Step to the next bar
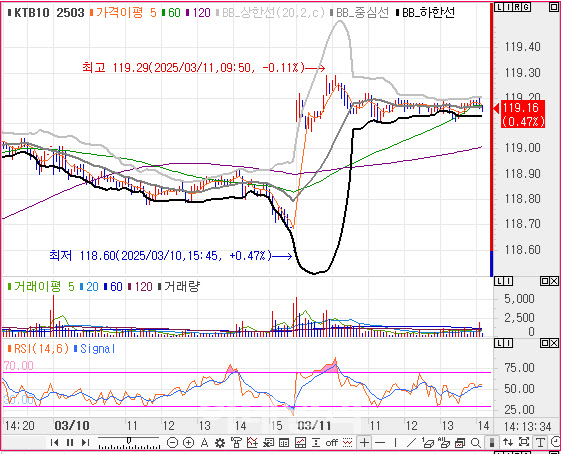Image resolution: width=561 pixels, height=454 pixels. pos(85,443)
